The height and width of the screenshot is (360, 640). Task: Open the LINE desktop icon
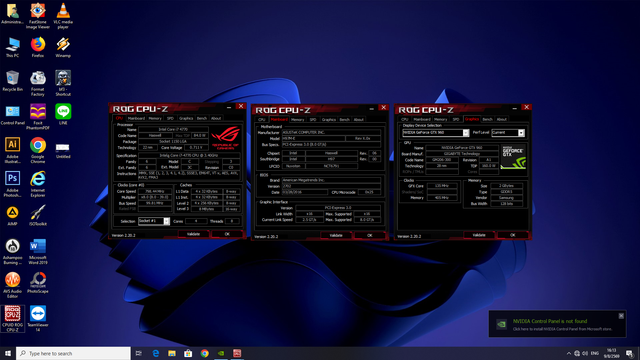63,114
